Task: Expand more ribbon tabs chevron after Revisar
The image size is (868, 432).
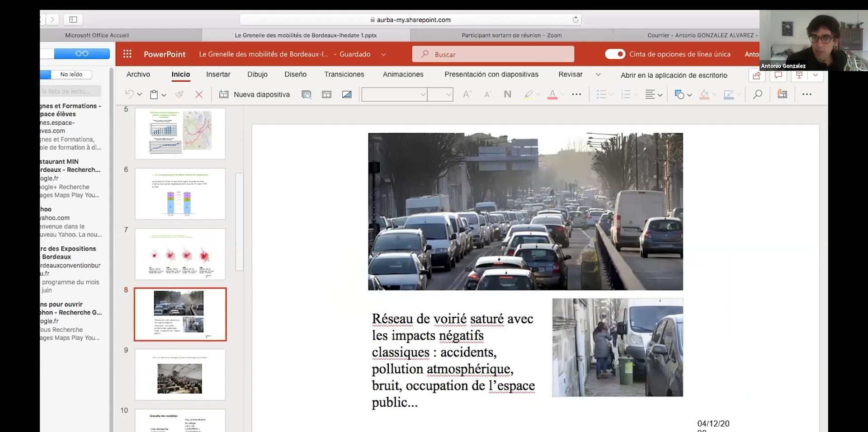Action: point(598,75)
